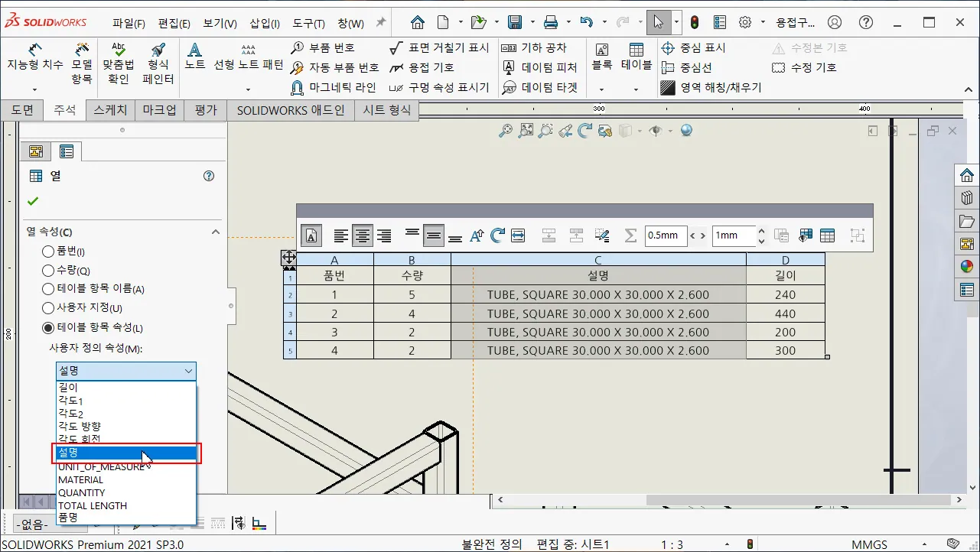Choose 길이 from the property list

[126, 388]
